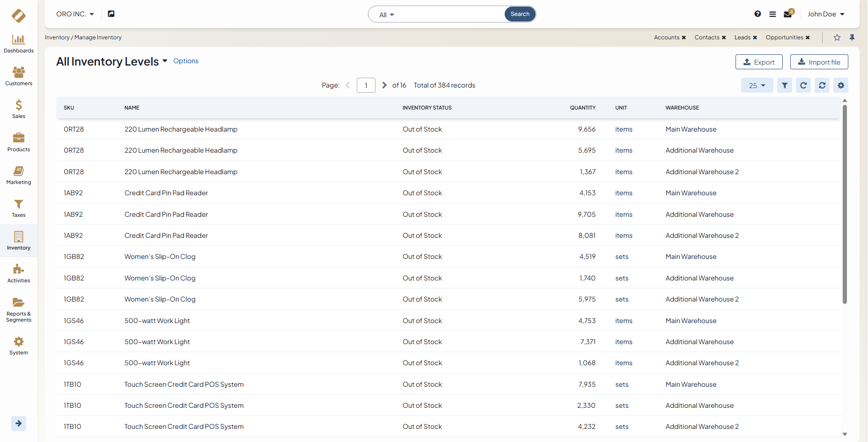Click the grid refresh icon
The height and width of the screenshot is (442, 868).
pos(803,85)
